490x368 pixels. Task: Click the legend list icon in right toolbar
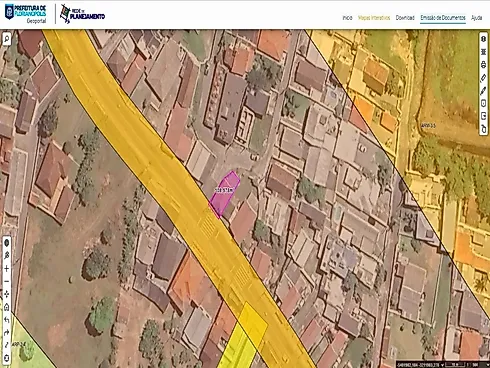[x=483, y=52]
